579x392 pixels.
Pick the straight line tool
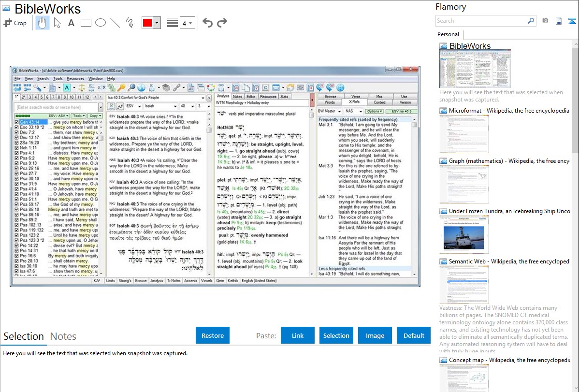coord(115,23)
